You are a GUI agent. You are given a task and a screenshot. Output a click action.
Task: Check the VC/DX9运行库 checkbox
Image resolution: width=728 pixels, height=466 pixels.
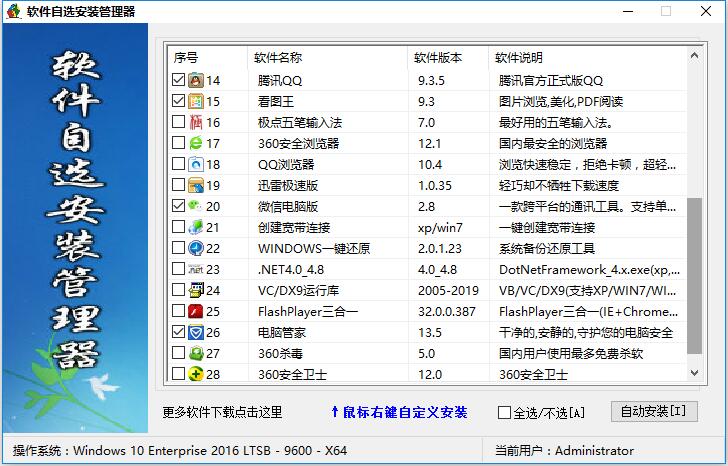pos(178,290)
